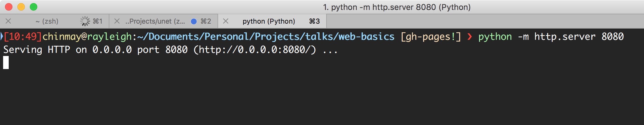Click the blue dot indicator on unet tab
Image resolution: width=644 pixels, height=125 pixels.
[194, 21]
